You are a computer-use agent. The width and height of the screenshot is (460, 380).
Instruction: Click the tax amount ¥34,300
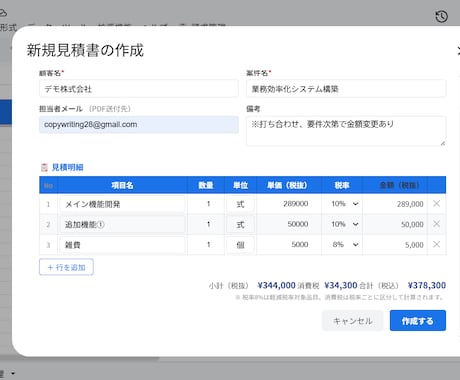(341, 285)
